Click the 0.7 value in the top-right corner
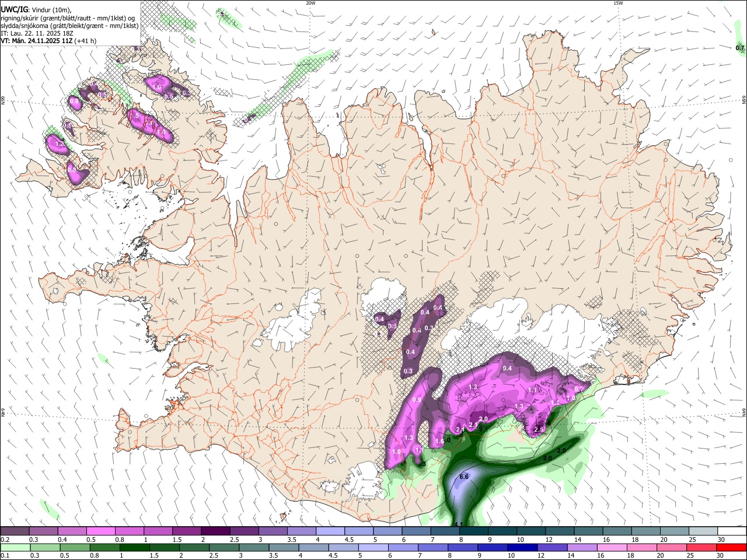The width and height of the screenshot is (747, 560). click(x=740, y=48)
